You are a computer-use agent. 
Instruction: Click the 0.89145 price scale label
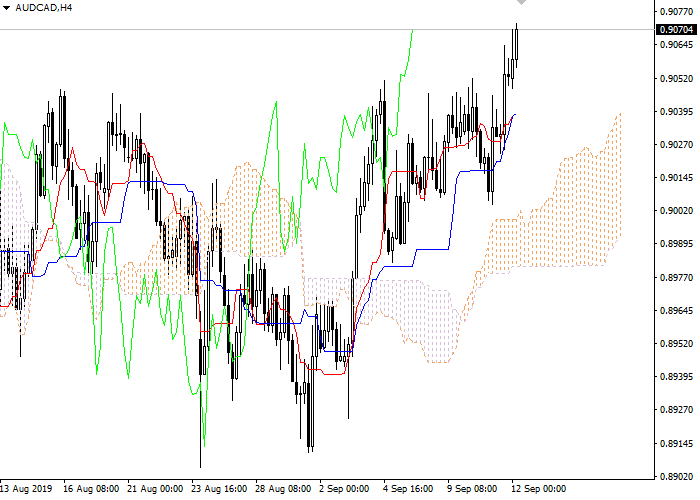[676, 444]
